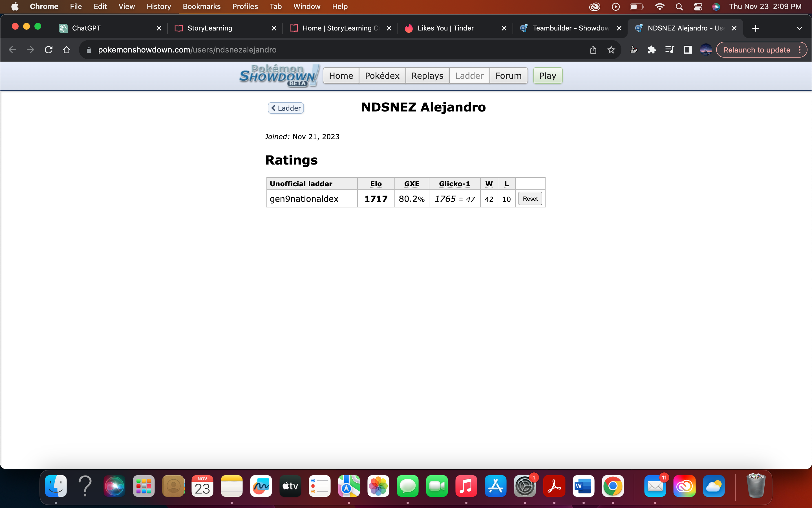Viewport: 812px width, 508px height.
Task: Reset the gen9nationaldex rating
Action: tap(530, 199)
